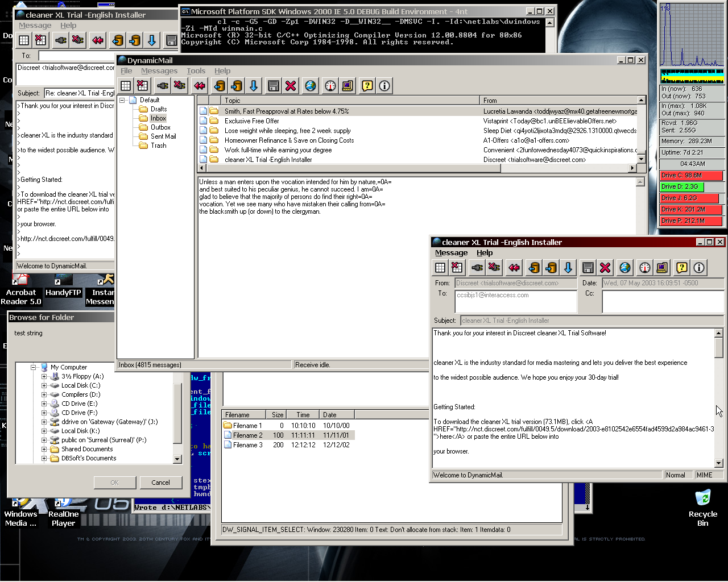Open the File menu in DynamicMail

click(x=126, y=71)
